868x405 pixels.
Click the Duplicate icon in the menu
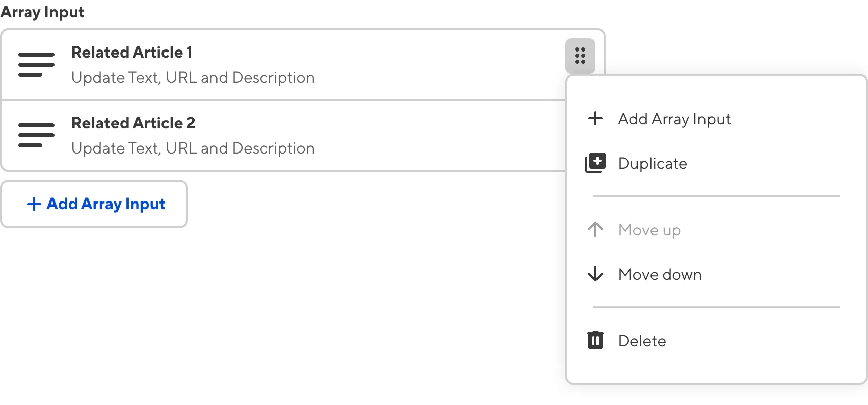click(595, 163)
